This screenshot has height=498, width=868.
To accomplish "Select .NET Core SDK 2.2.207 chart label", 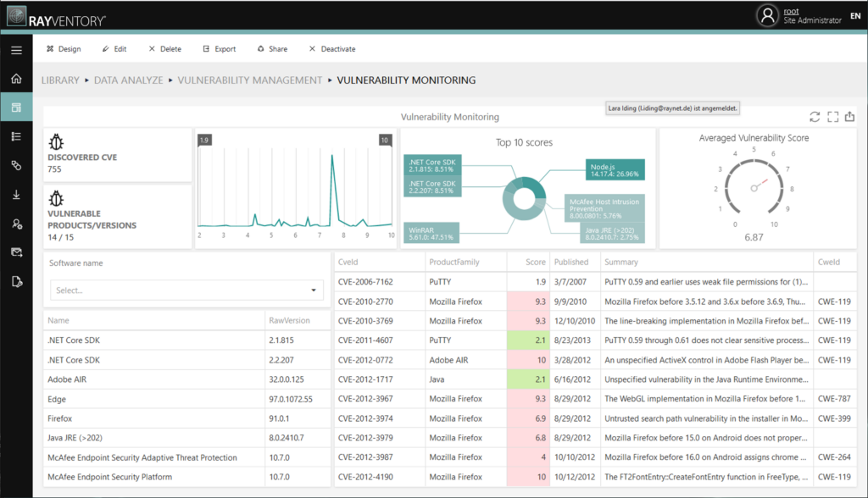I will pos(433,187).
